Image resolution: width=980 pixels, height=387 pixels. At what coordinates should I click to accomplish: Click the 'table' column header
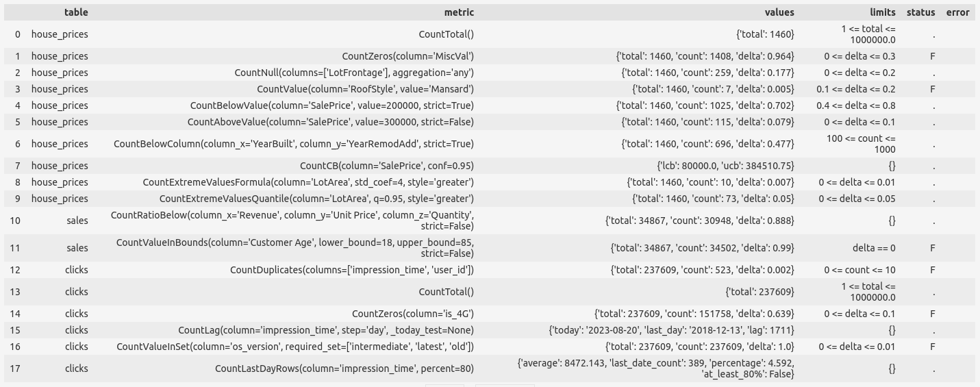pyautogui.click(x=76, y=12)
